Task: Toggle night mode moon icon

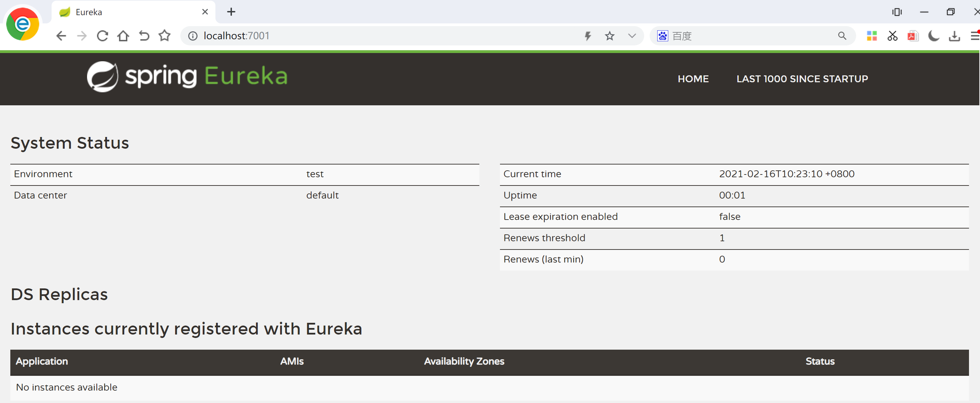Action: (x=933, y=36)
